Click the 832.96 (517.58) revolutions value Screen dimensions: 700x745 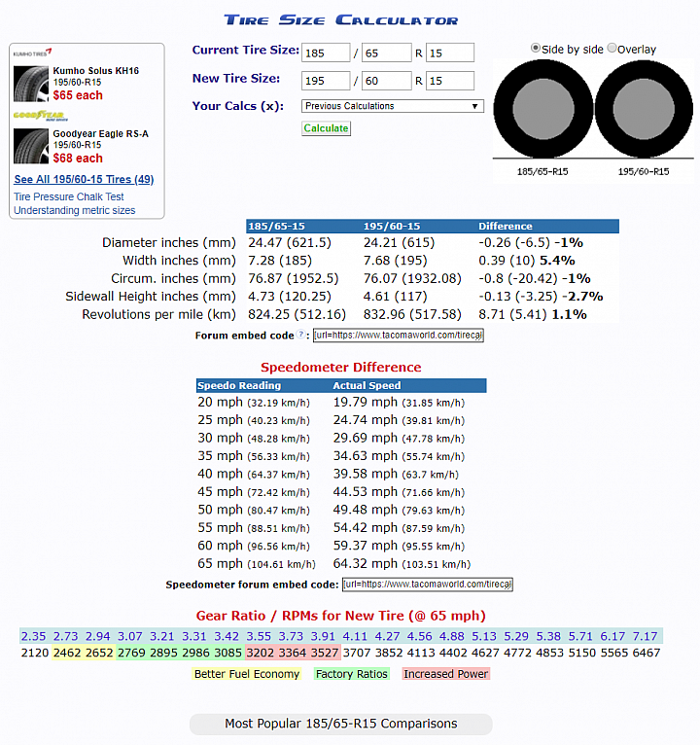pyautogui.click(x=412, y=314)
